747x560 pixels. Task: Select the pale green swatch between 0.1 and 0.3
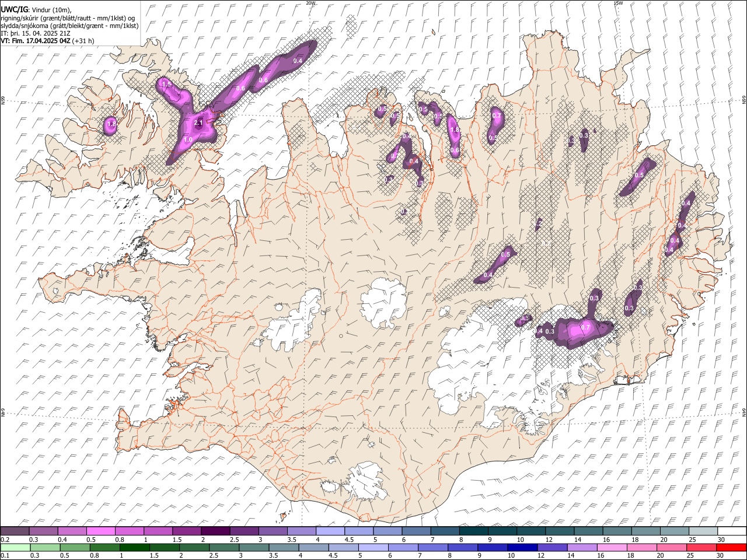[x=15, y=548]
